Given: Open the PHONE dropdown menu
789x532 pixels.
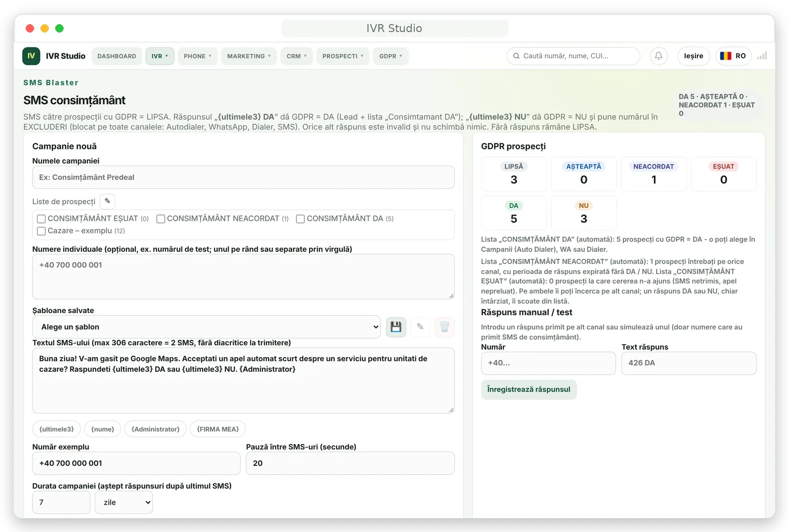Looking at the screenshot, I should pos(197,56).
